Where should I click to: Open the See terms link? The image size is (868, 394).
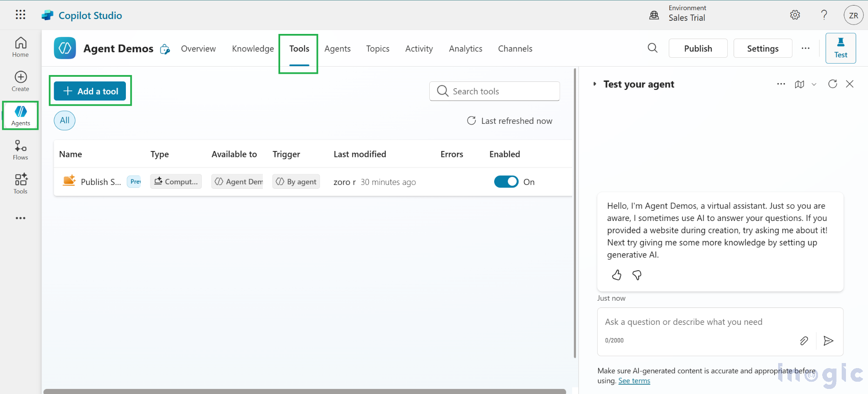634,380
